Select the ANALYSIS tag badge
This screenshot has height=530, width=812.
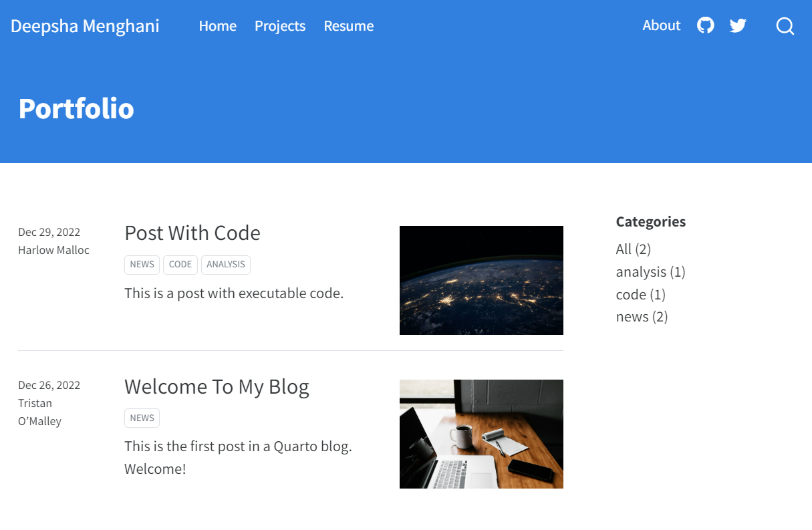click(x=225, y=265)
